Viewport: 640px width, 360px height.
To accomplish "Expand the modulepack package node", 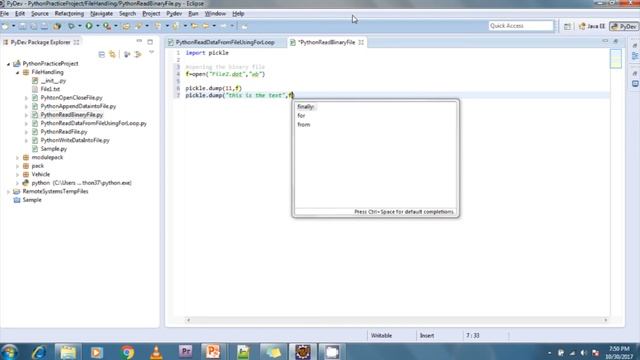I will (18, 158).
